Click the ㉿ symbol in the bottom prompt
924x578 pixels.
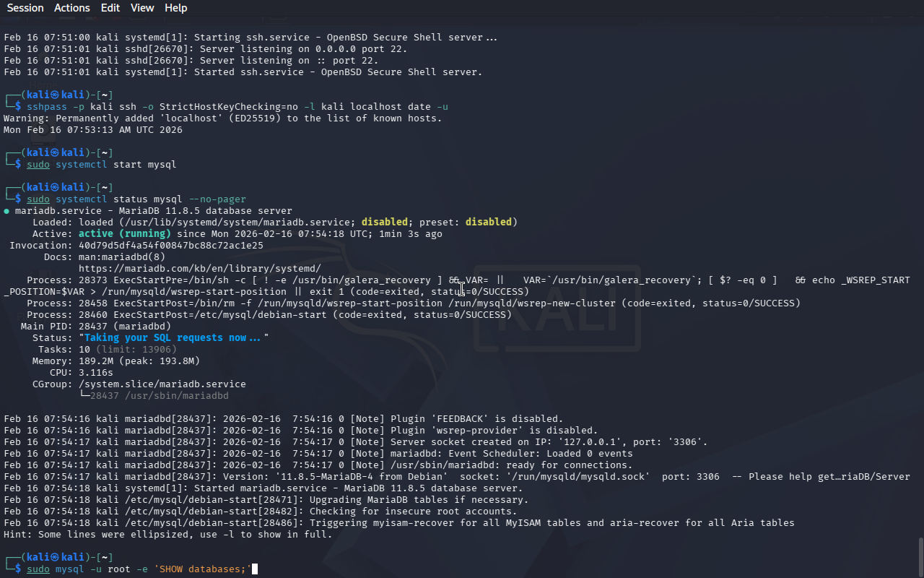(x=56, y=557)
